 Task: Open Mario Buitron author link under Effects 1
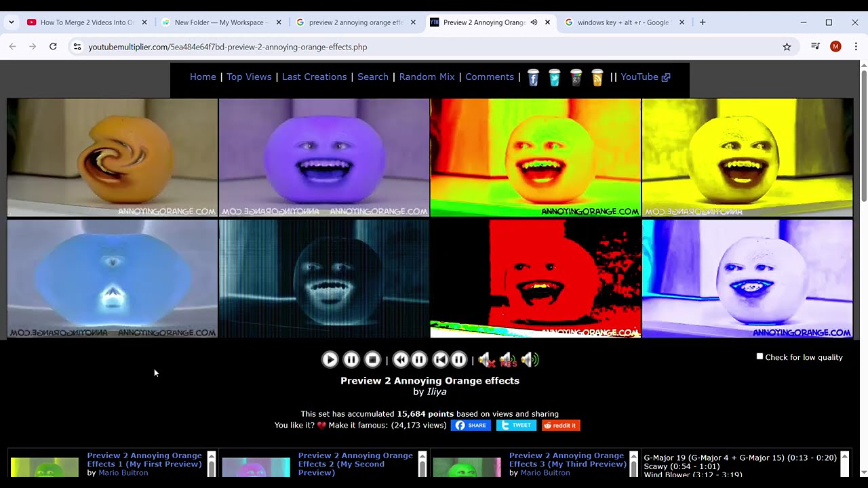(x=123, y=472)
